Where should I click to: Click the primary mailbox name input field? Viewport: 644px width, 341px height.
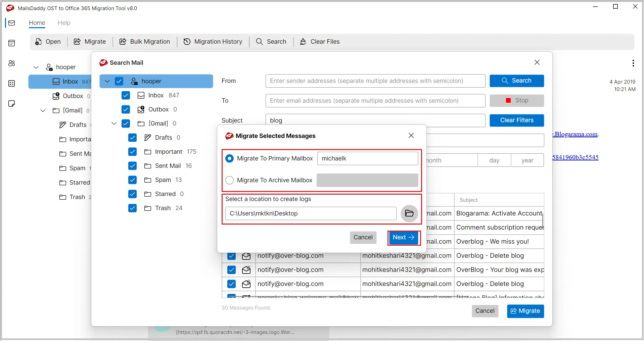[x=367, y=158]
